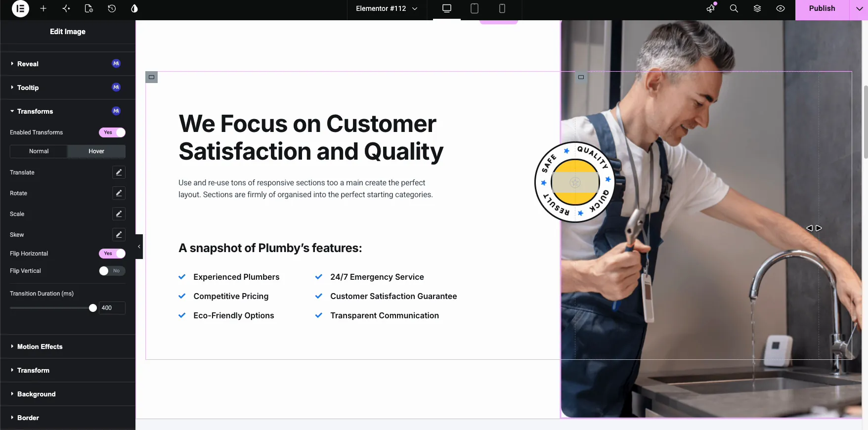
Task: Click the Transition Duration value field
Action: pyautogui.click(x=112, y=308)
